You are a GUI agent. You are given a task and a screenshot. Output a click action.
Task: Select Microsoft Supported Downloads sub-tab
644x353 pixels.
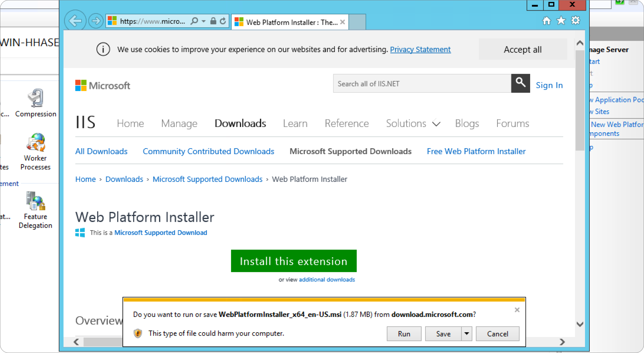tap(351, 151)
